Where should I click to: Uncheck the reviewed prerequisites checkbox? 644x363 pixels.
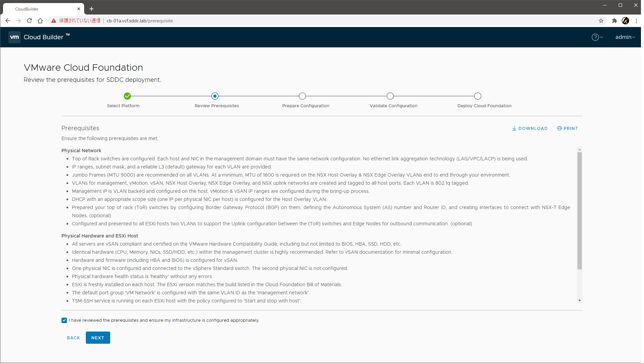[64, 320]
